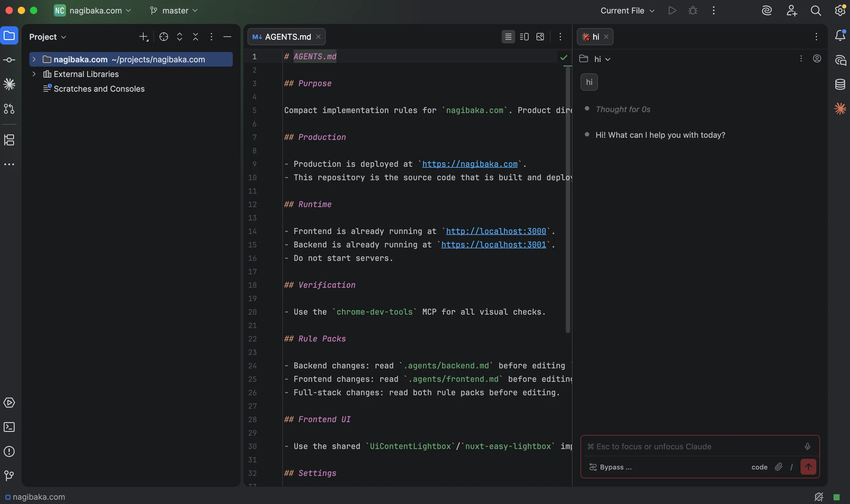Switch to preview-only view mode
This screenshot has height=504, width=850.
pyautogui.click(x=540, y=37)
